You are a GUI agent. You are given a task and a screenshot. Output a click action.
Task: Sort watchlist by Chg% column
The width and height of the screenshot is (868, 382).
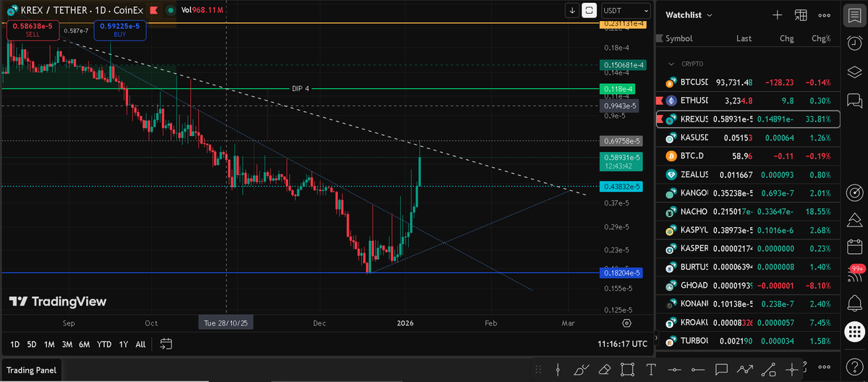click(x=821, y=38)
